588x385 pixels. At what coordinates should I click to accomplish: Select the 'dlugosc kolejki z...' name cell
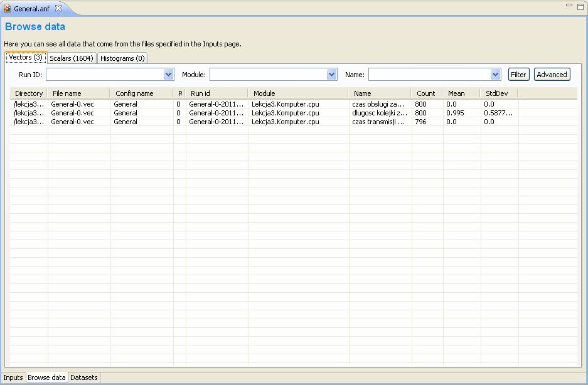pyautogui.click(x=380, y=113)
